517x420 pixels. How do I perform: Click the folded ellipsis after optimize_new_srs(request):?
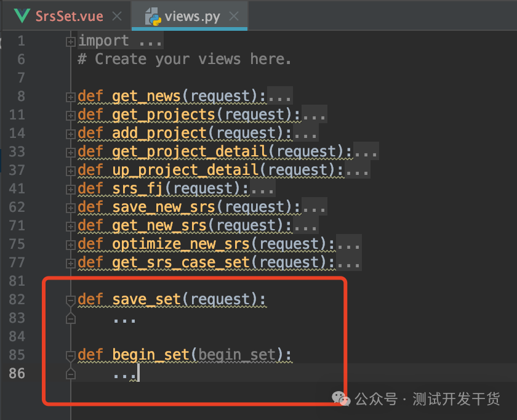coord(349,244)
